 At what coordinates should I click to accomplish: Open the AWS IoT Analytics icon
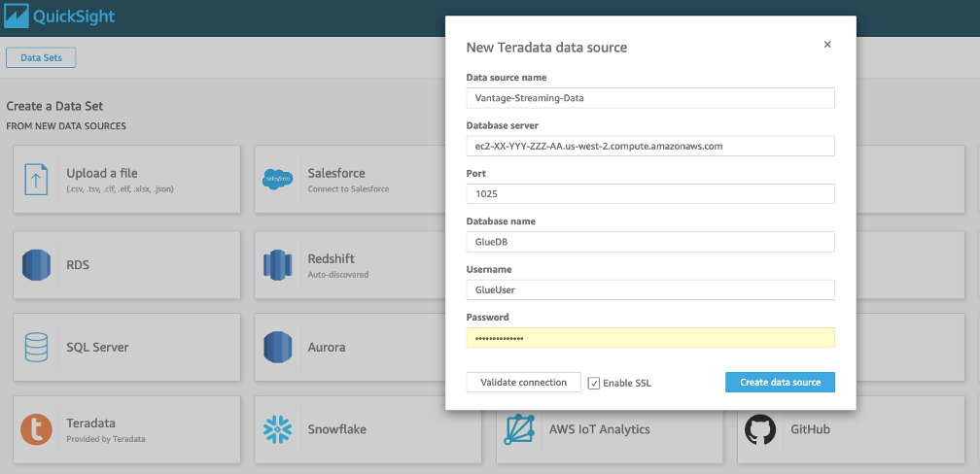point(520,429)
